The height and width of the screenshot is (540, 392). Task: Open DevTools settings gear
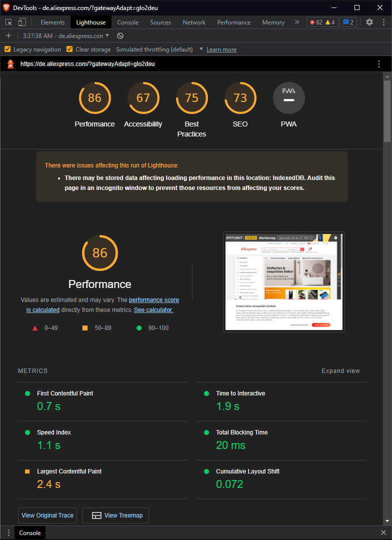[369, 22]
